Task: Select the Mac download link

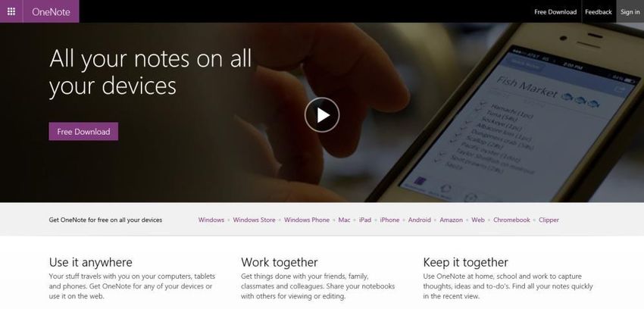Action: 344,220
